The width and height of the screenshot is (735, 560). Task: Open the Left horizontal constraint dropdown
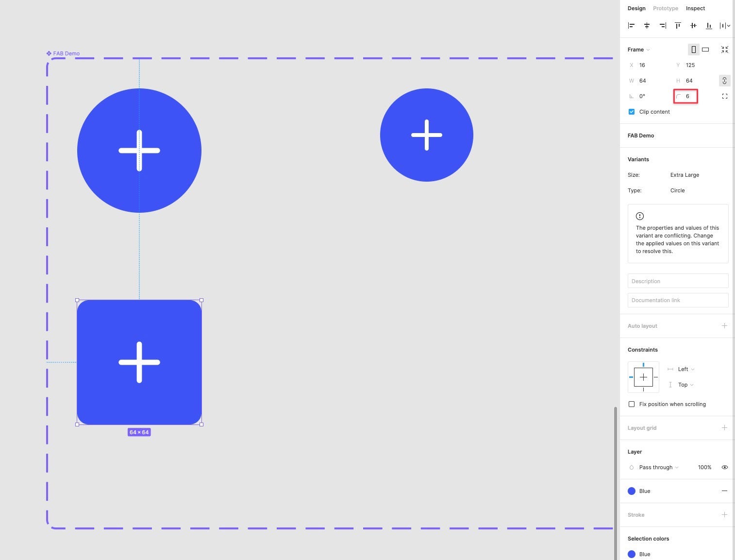(x=686, y=369)
